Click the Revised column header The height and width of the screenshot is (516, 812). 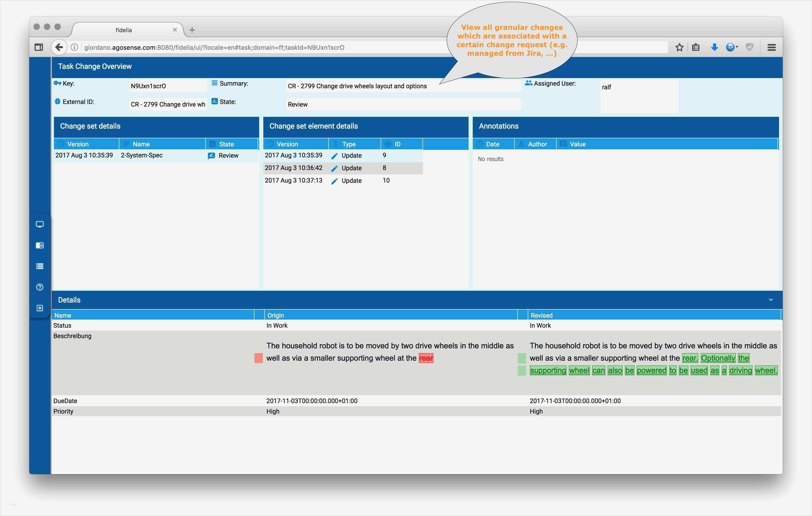541,315
